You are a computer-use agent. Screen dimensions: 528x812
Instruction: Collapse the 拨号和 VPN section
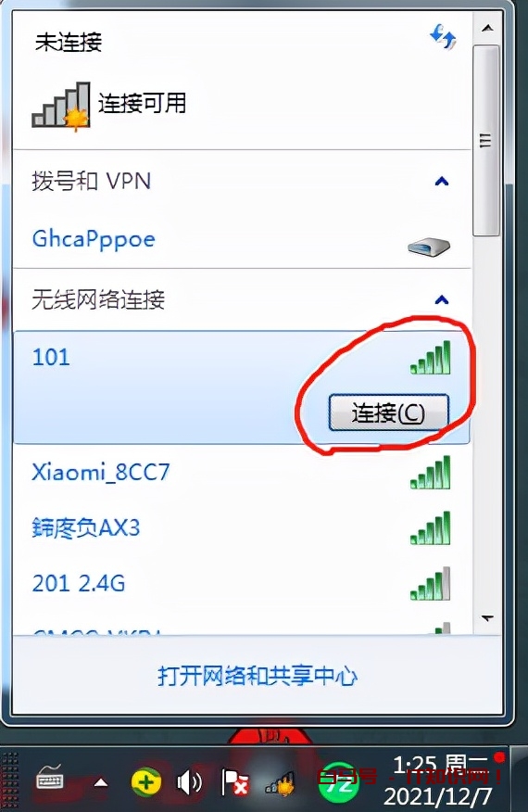[x=442, y=182]
